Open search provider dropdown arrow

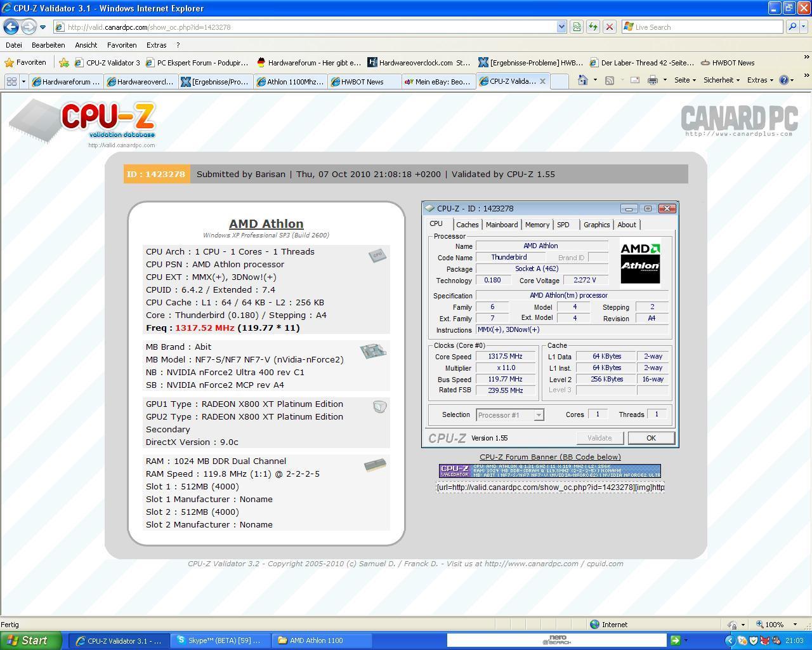(x=803, y=27)
